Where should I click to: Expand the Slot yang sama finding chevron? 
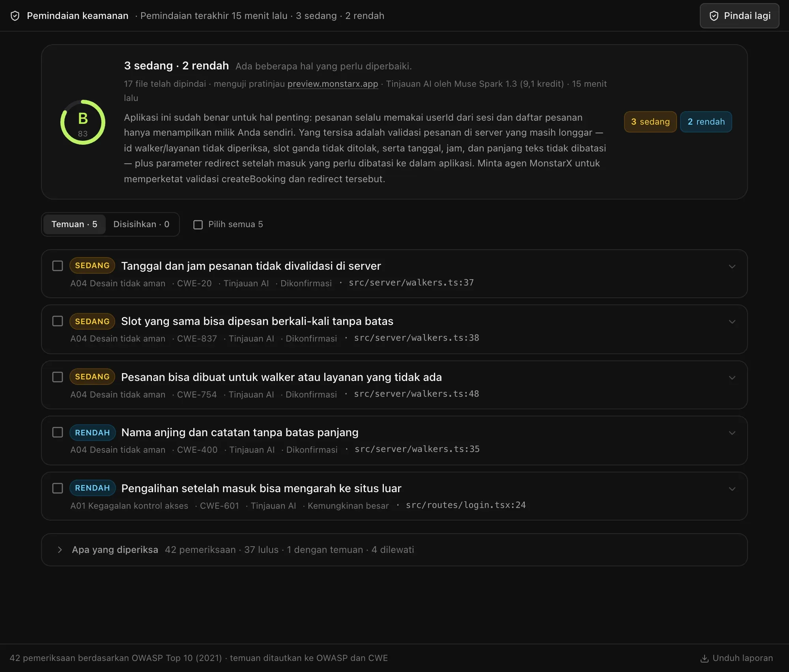pyautogui.click(x=732, y=322)
